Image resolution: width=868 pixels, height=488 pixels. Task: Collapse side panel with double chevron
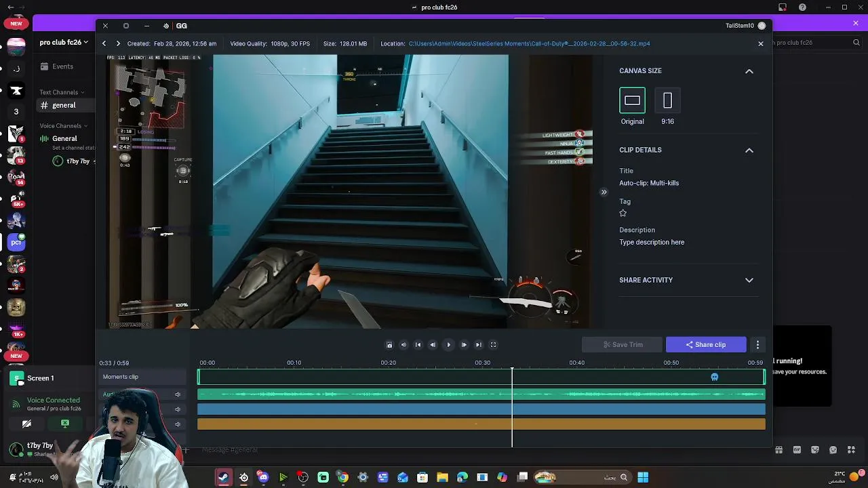604,192
